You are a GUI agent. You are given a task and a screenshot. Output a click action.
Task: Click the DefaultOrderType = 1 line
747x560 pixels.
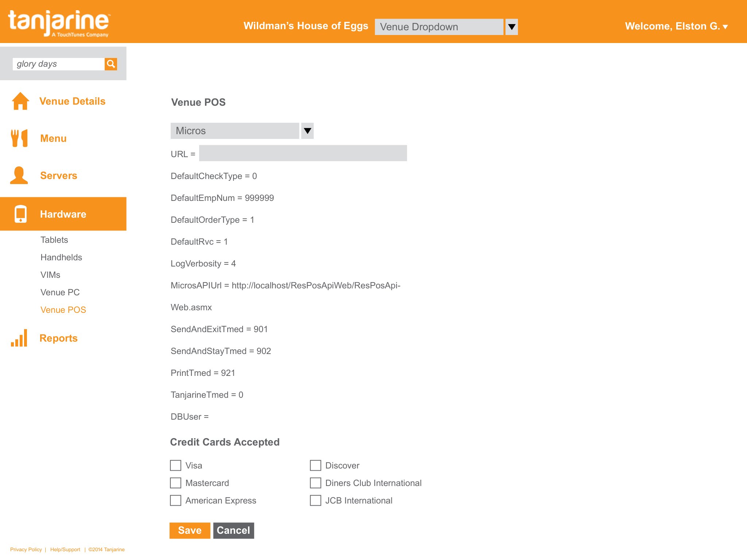point(212,220)
